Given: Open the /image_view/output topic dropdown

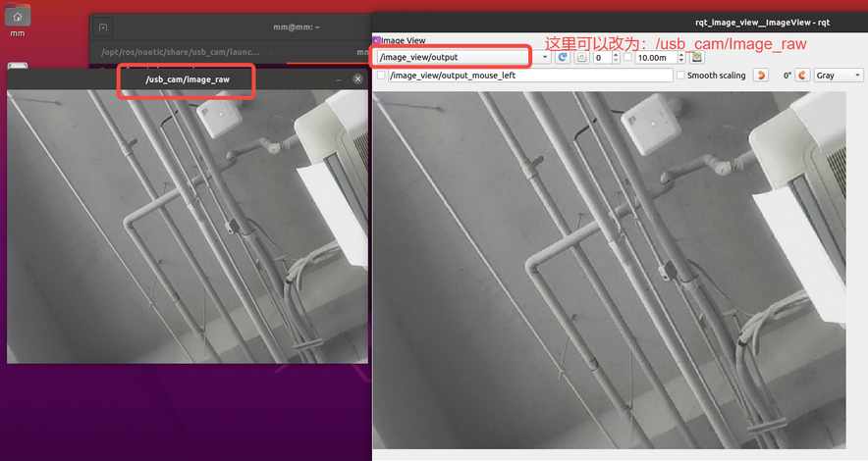Looking at the screenshot, I should click(x=463, y=57).
